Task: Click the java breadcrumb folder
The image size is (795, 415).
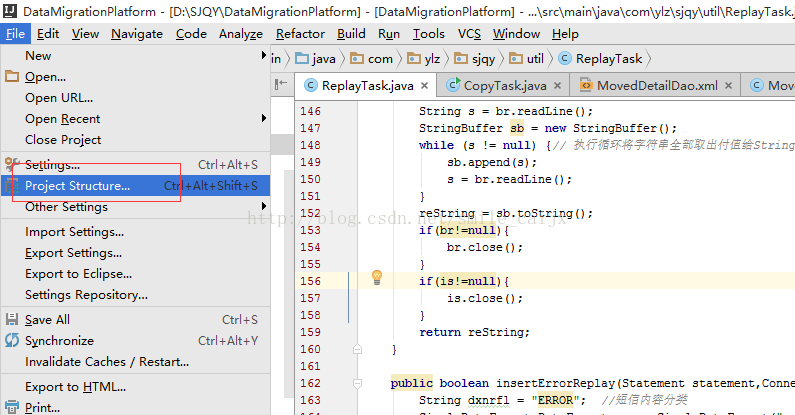Action: click(315, 59)
